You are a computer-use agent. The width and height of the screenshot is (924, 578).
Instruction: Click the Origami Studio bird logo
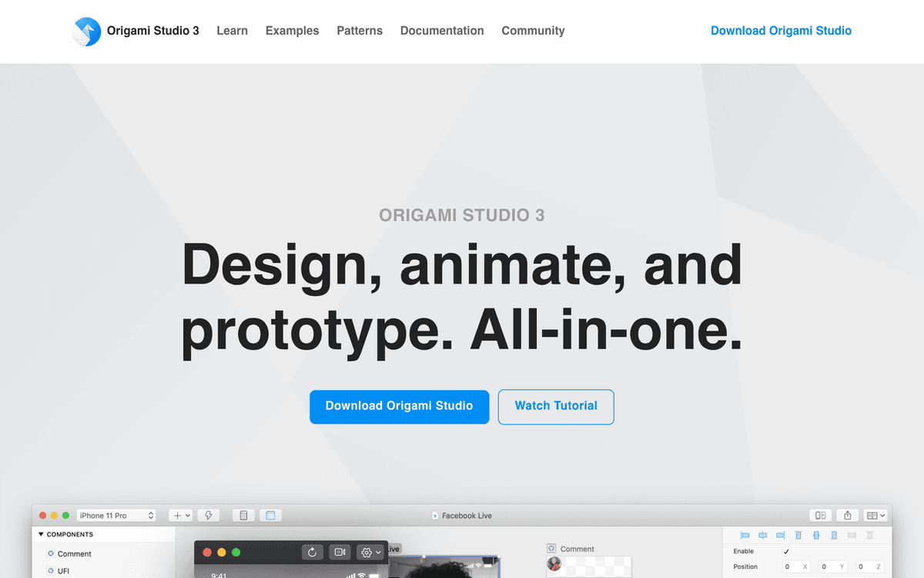tap(87, 31)
